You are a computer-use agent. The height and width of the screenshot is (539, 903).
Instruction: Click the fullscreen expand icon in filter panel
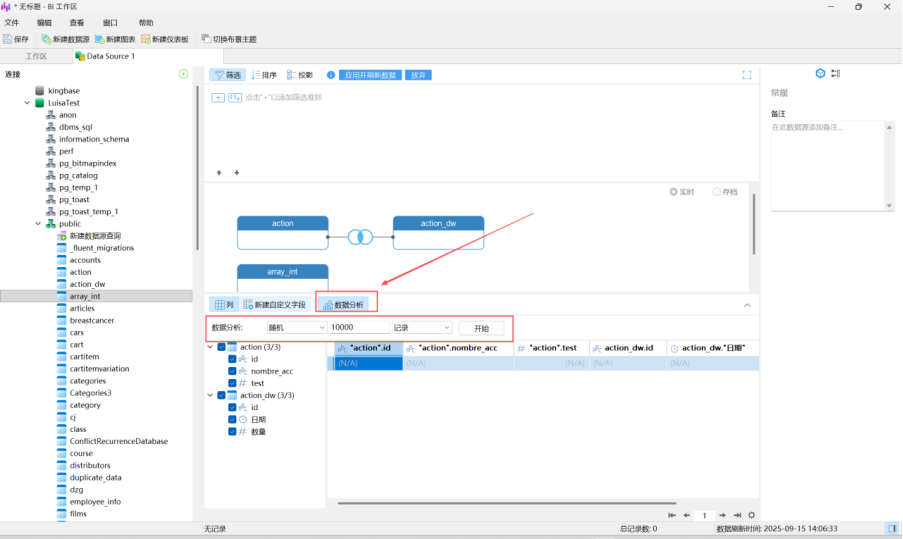[x=746, y=75]
